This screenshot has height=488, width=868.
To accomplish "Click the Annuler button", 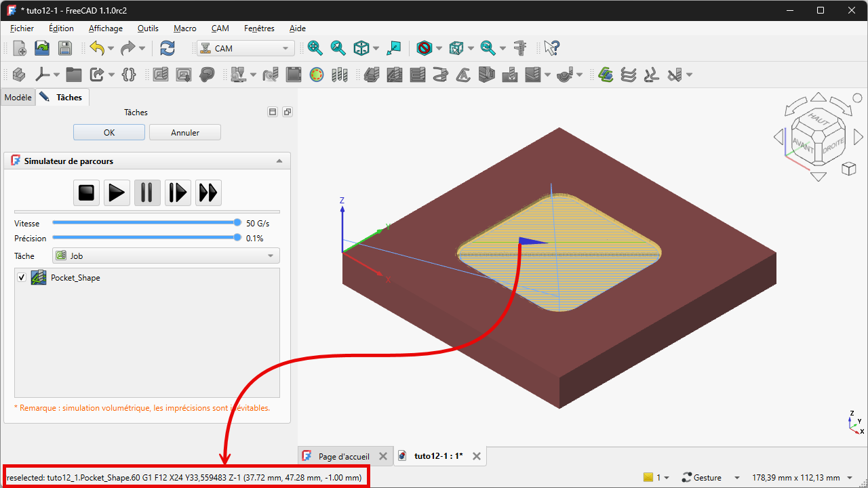I will tap(185, 133).
